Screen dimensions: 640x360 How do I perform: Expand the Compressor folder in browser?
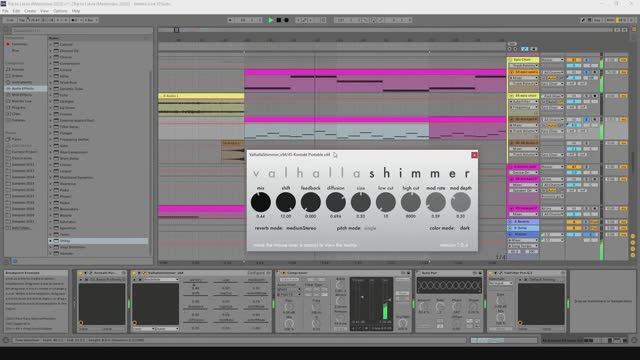tap(51, 63)
